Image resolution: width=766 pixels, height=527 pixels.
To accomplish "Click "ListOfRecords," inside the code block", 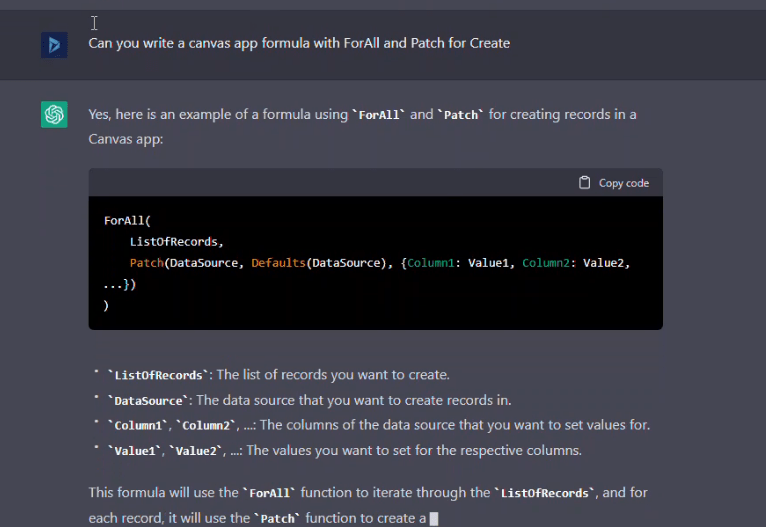I will tap(177, 241).
